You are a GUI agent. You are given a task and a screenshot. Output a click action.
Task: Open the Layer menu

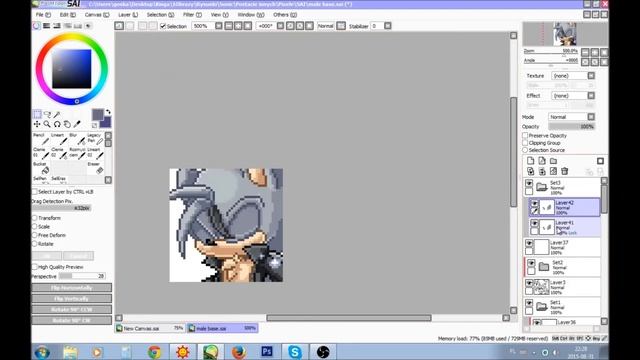128,15
